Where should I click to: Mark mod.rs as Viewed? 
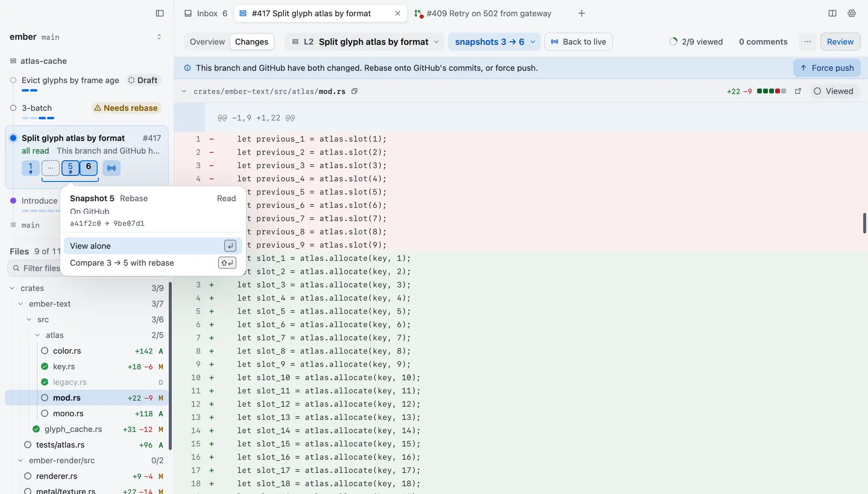tap(834, 92)
